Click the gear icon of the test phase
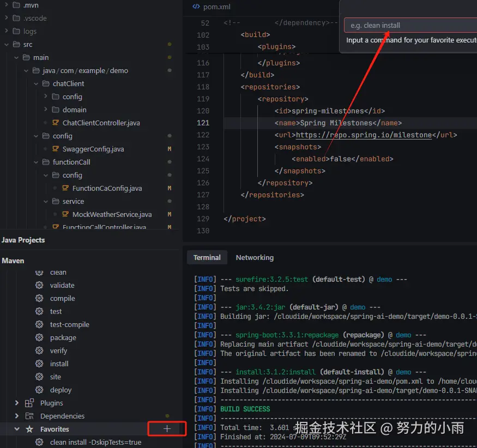Screen dimensions: 477x448 [x=39, y=311]
